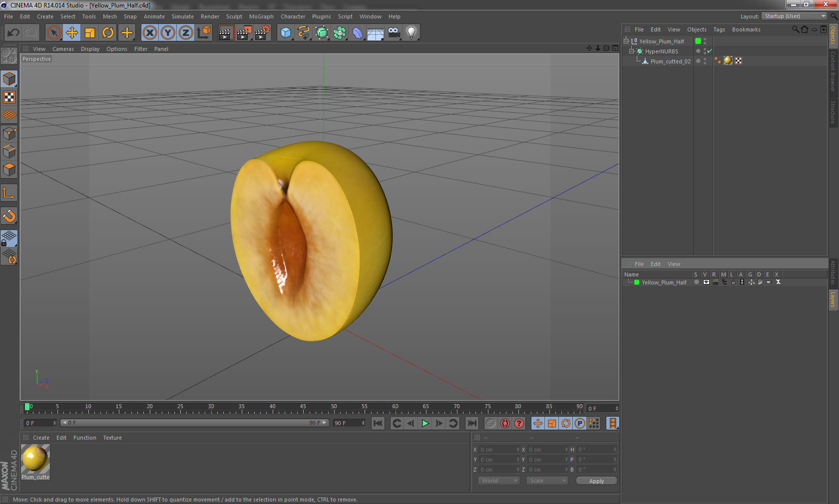Viewport: 839px width, 504px height.
Task: Switch to Polygons mode
Action: (x=9, y=169)
